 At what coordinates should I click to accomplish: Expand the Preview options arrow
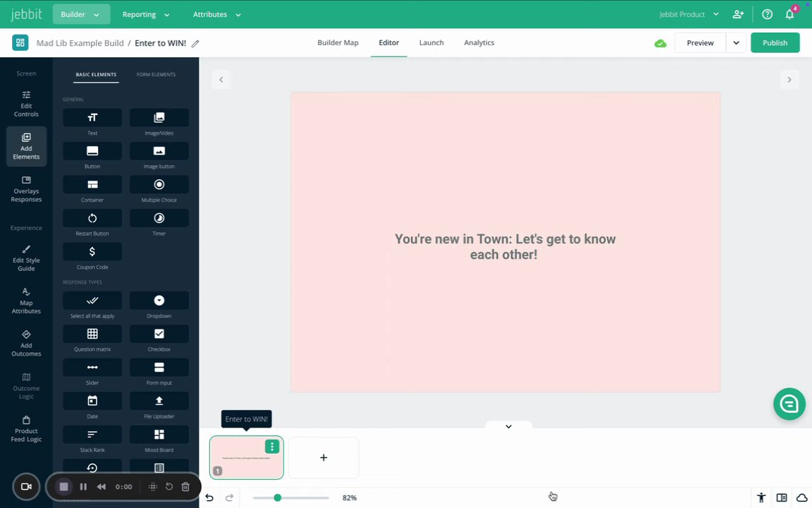(736, 43)
